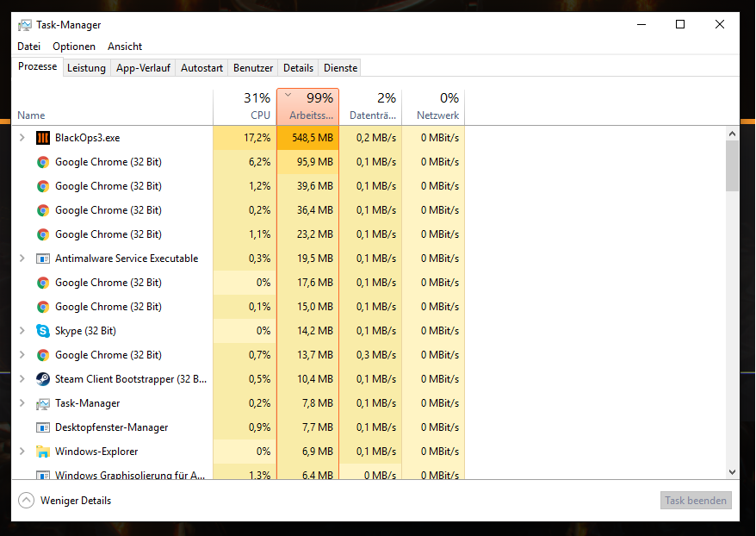Click the 10,4 MB memory value
The image size is (756, 536).
(315, 379)
